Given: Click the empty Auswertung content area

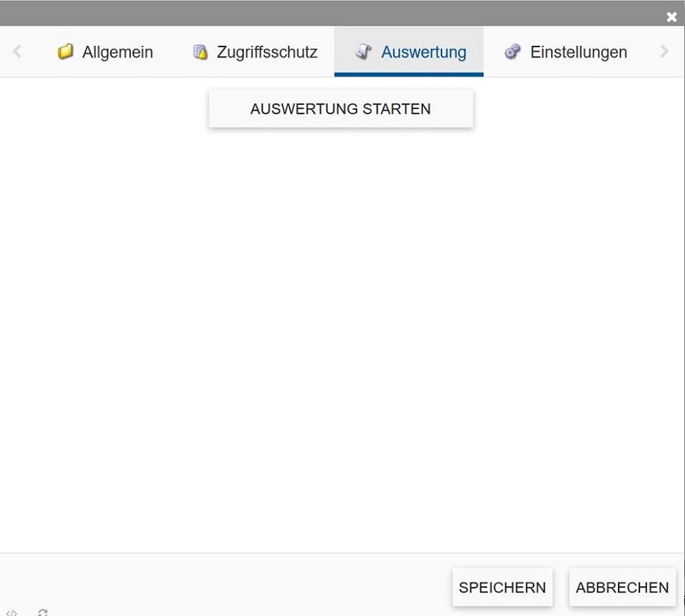Looking at the screenshot, I should coord(342,331).
